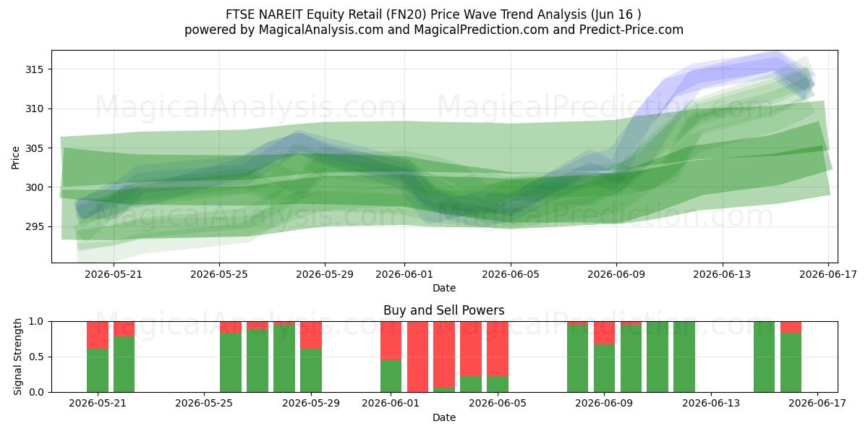The width and height of the screenshot is (868, 434).
Task: Click 2026-06-17 tick under the Buy/Sell chart
Action: [817, 404]
